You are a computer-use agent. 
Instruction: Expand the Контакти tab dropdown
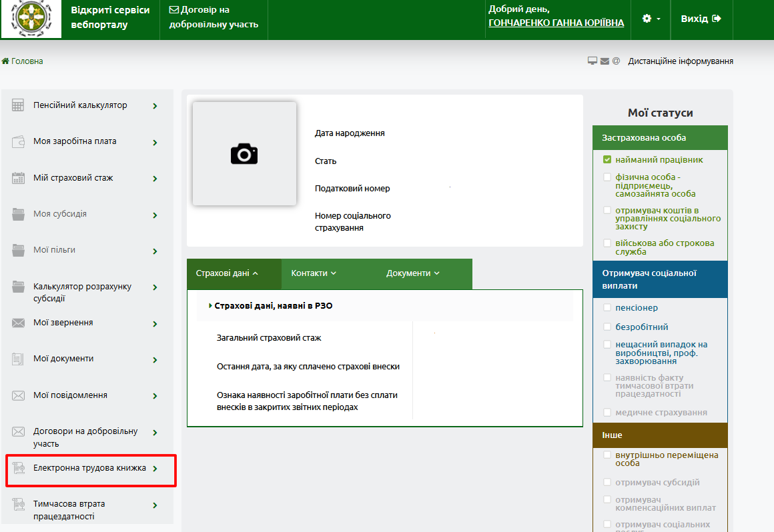(x=314, y=273)
